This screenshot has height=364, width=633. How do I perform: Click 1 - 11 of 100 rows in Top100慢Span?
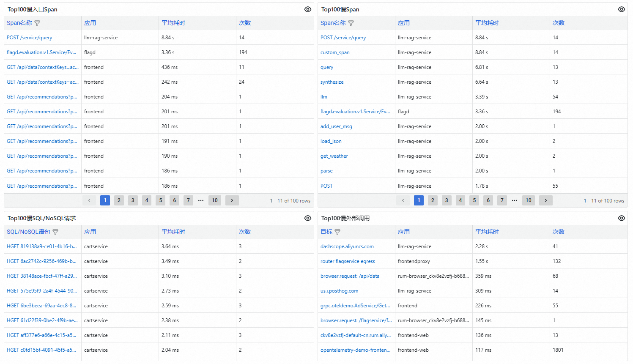[x=604, y=201]
